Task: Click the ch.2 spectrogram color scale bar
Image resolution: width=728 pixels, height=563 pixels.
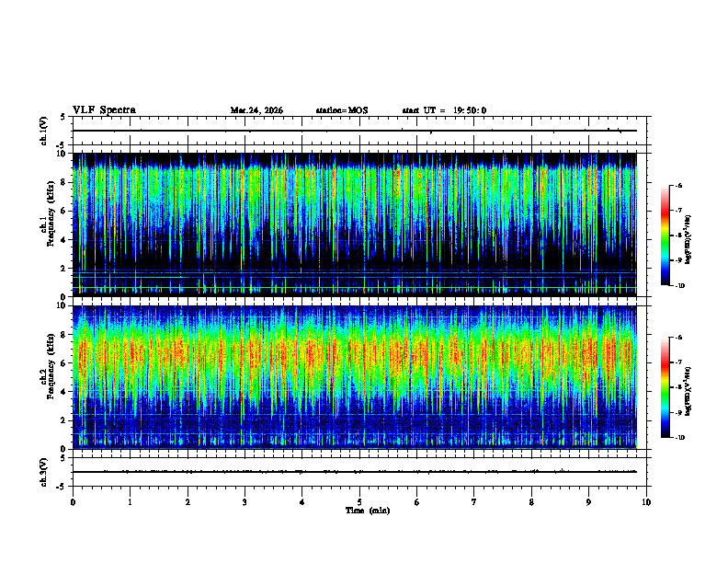Action: (x=665, y=387)
